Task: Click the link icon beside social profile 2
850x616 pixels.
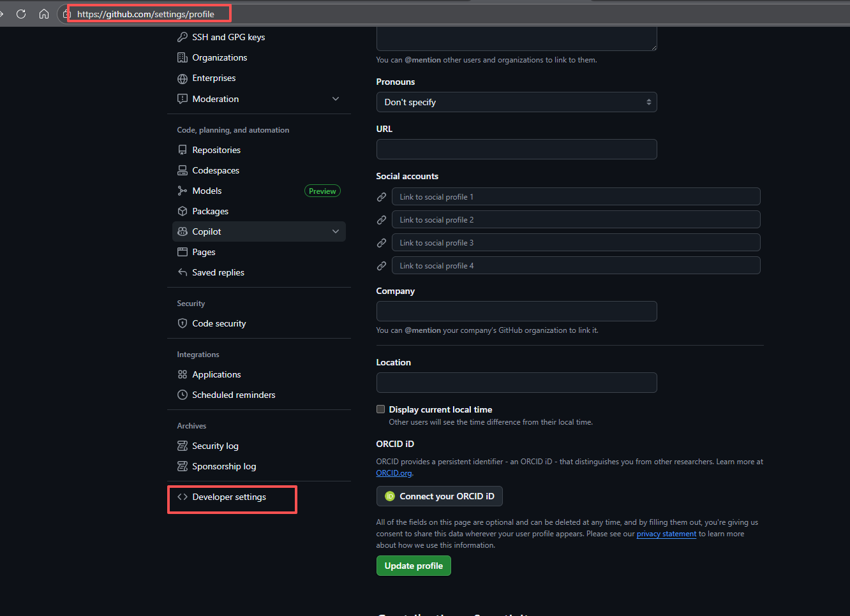Action: tap(382, 220)
